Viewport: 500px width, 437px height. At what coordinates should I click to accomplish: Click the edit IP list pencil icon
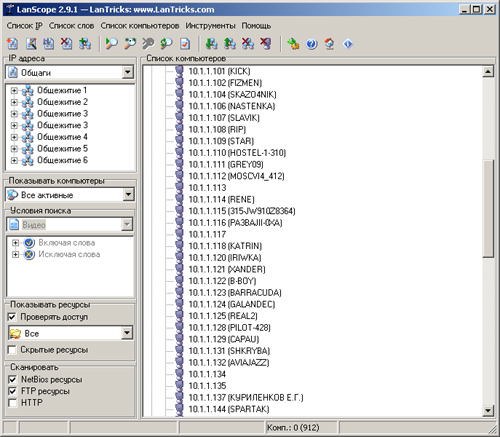[x=31, y=44]
